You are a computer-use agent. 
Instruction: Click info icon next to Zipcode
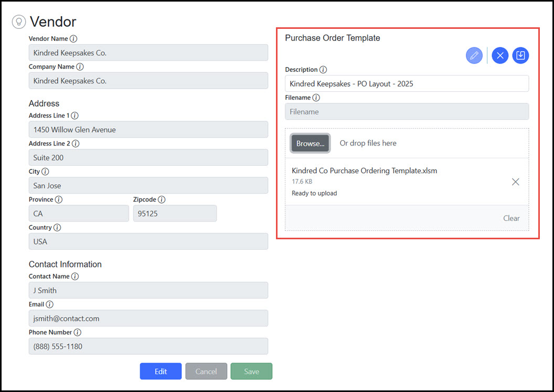162,199
